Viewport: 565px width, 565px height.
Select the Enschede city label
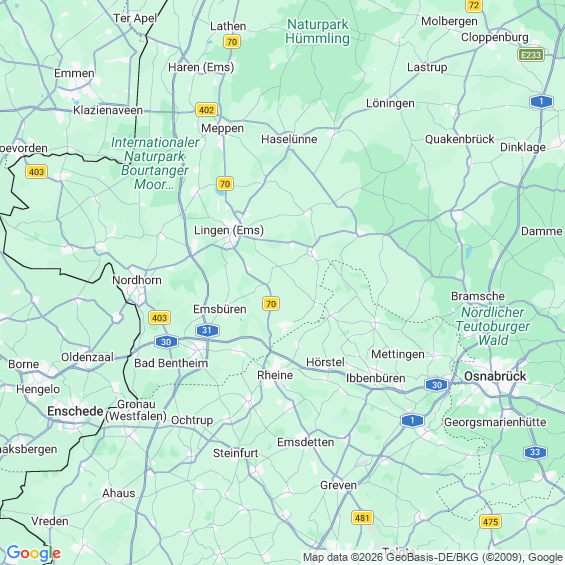tap(75, 411)
